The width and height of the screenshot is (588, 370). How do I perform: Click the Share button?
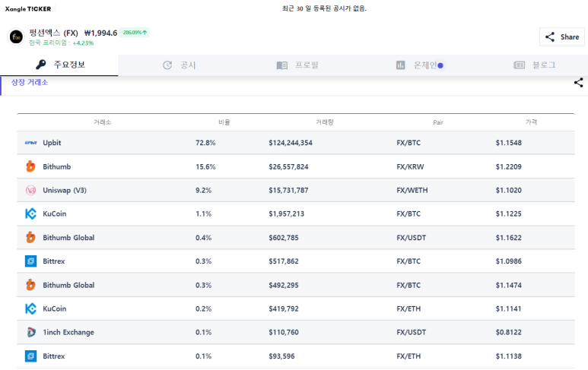click(561, 36)
